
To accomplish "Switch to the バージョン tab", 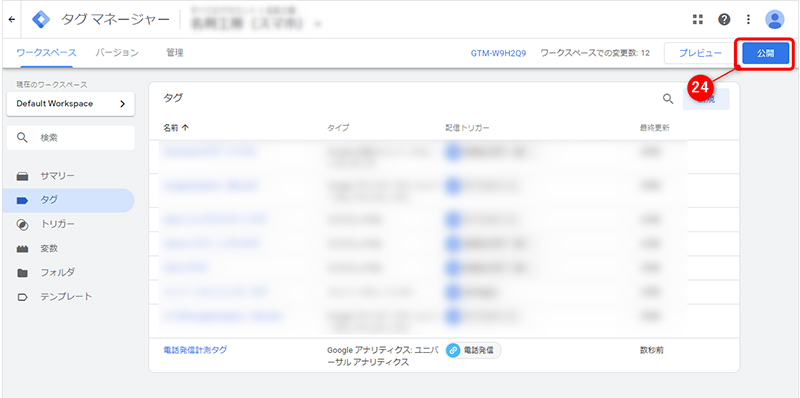I will click(117, 53).
